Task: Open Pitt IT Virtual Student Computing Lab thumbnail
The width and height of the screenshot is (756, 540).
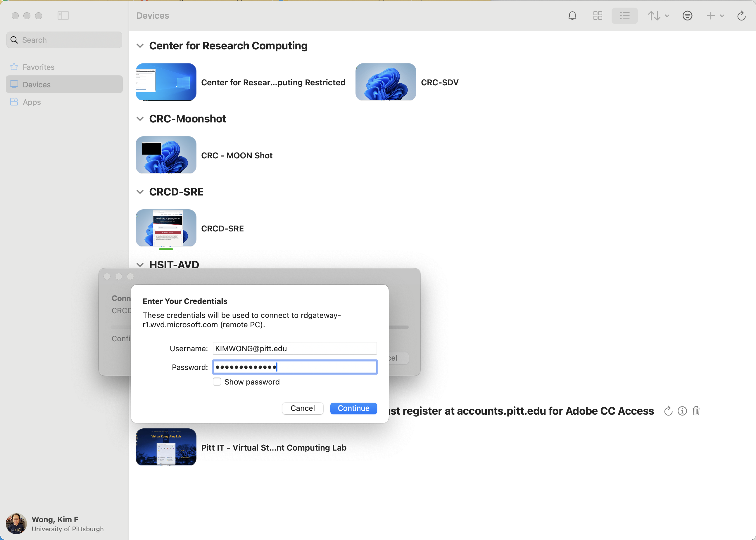Action: pyautogui.click(x=166, y=447)
